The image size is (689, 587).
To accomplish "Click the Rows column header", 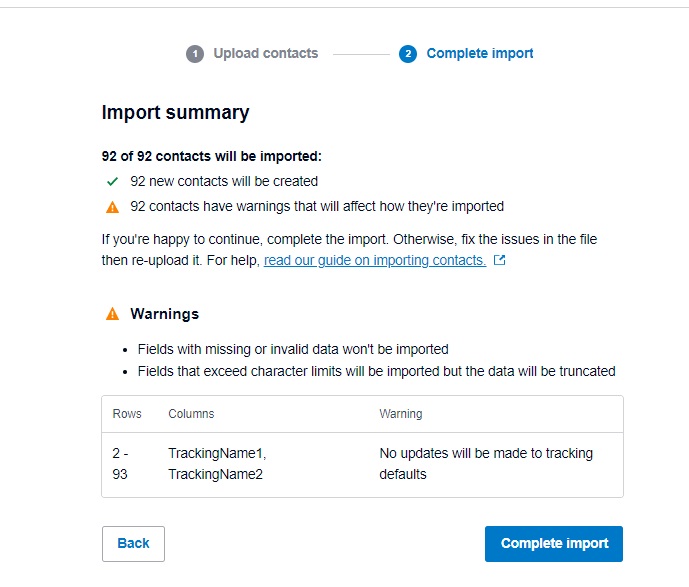I will coord(127,414).
